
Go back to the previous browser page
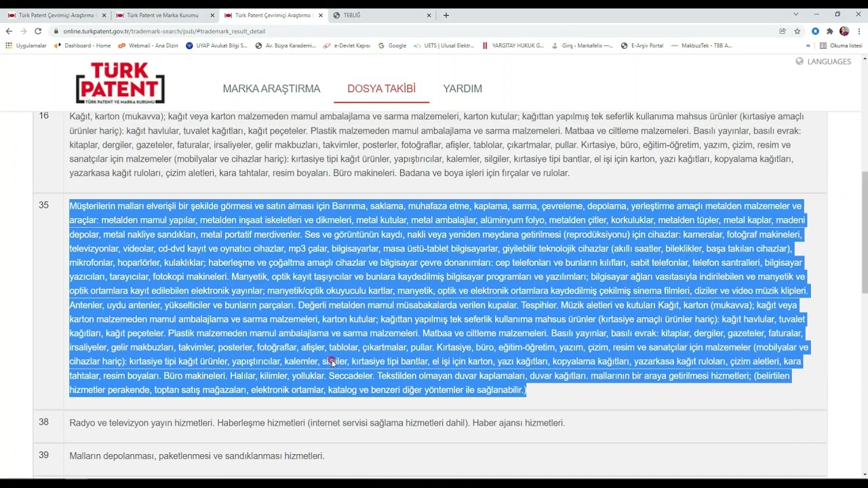[9, 31]
